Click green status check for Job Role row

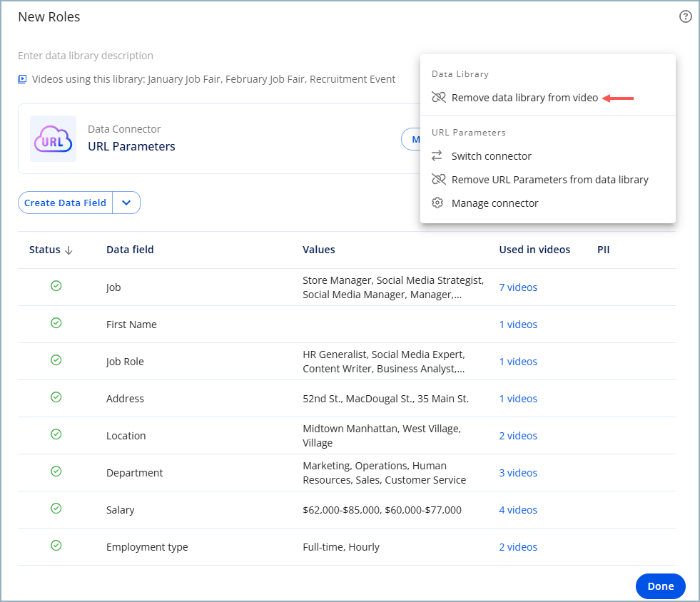click(x=56, y=359)
